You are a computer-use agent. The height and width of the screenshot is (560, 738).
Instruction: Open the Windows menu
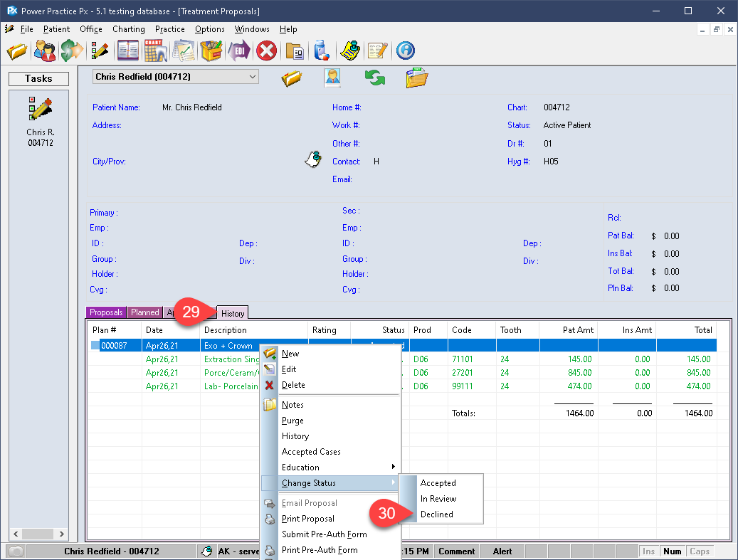coord(252,29)
